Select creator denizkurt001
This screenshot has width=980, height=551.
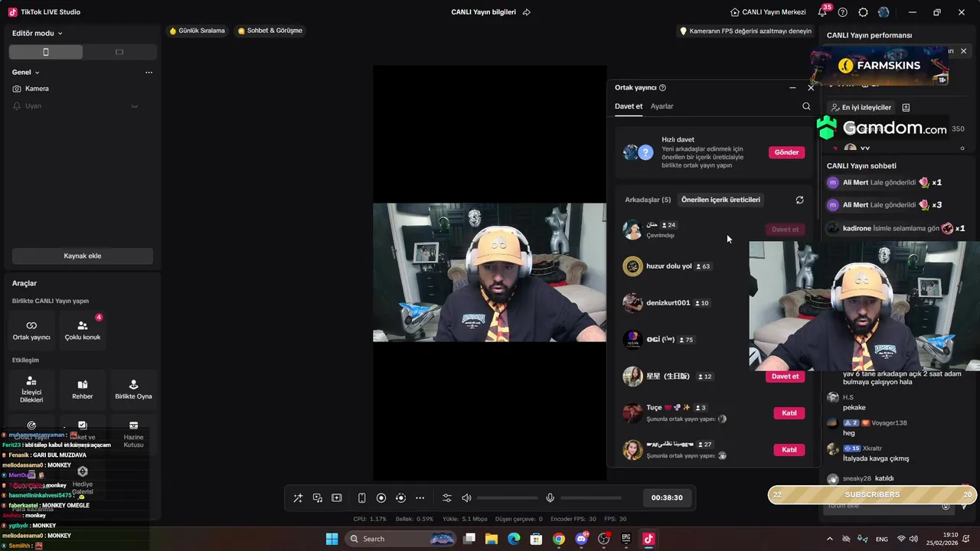click(x=668, y=303)
